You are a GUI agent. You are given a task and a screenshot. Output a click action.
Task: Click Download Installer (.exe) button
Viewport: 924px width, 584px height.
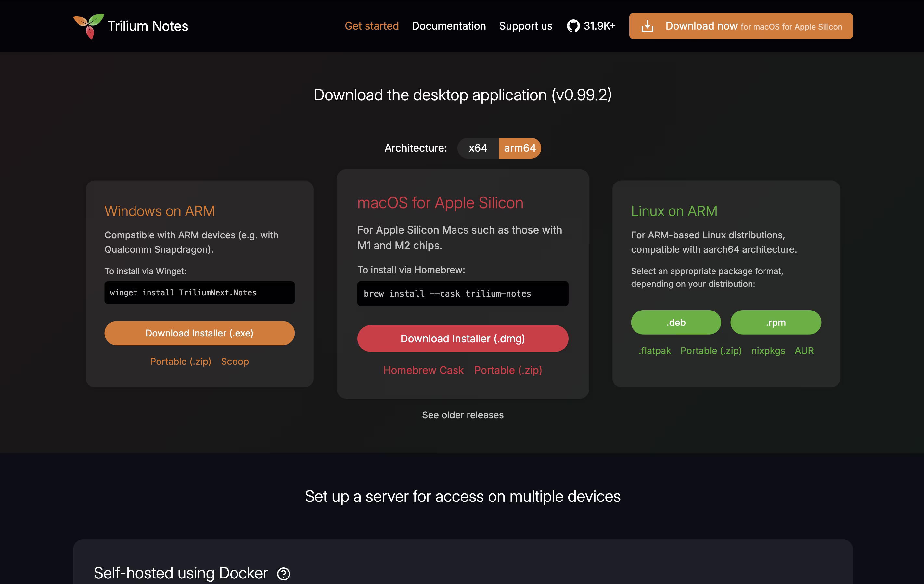[199, 333]
